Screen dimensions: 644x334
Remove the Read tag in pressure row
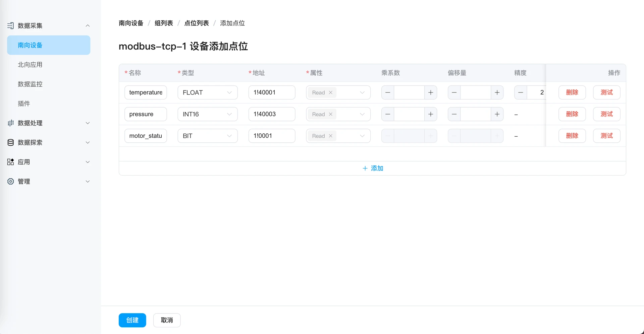[x=330, y=114]
